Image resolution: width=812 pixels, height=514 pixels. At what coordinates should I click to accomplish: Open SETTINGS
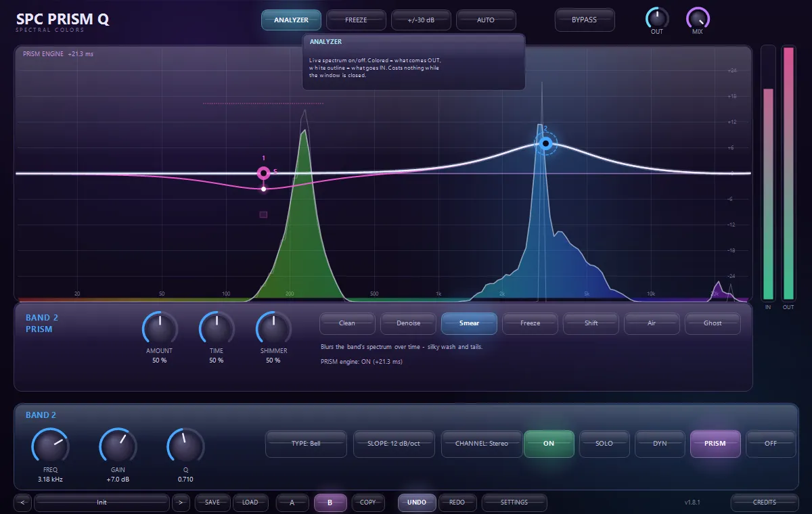pyautogui.click(x=514, y=503)
